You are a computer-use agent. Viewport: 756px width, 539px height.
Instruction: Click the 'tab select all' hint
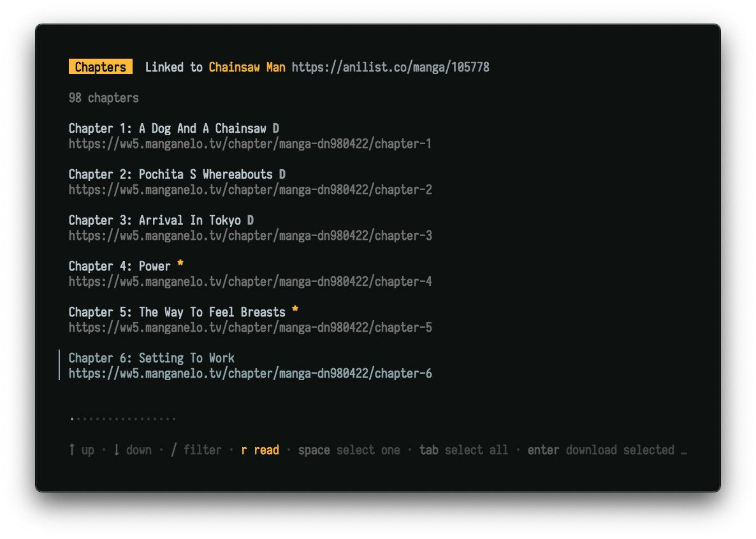coord(463,450)
